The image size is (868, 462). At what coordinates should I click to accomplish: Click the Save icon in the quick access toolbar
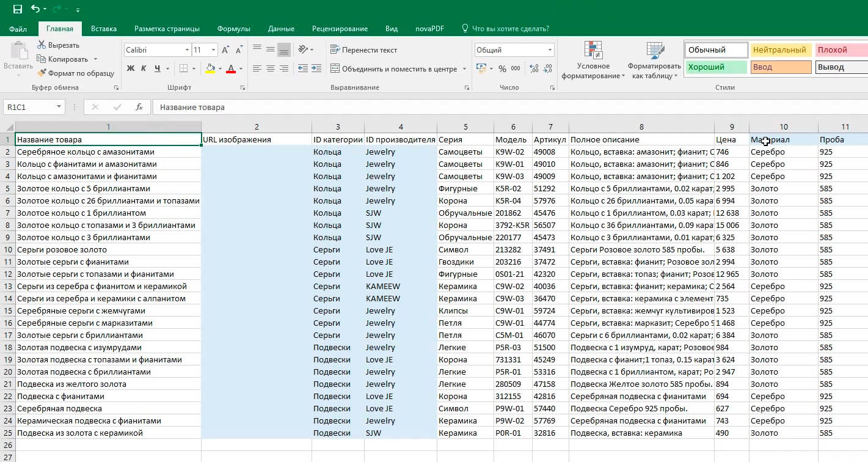[17, 9]
